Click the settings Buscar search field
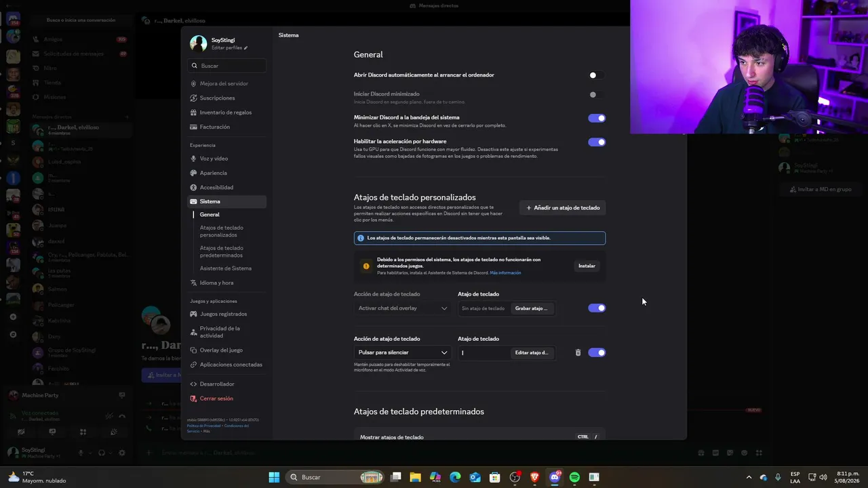This screenshot has height=488, width=868. pos(227,66)
